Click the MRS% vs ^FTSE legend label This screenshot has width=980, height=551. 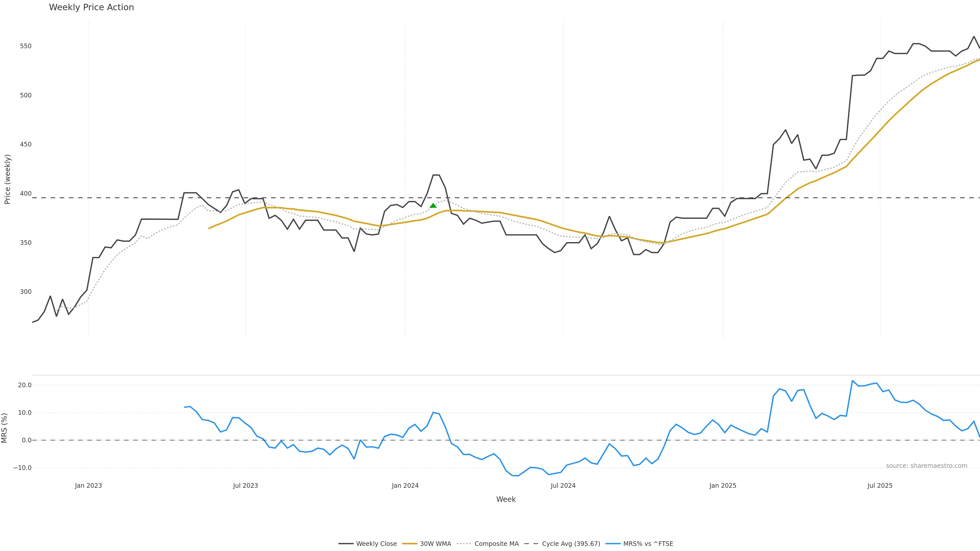pos(648,544)
